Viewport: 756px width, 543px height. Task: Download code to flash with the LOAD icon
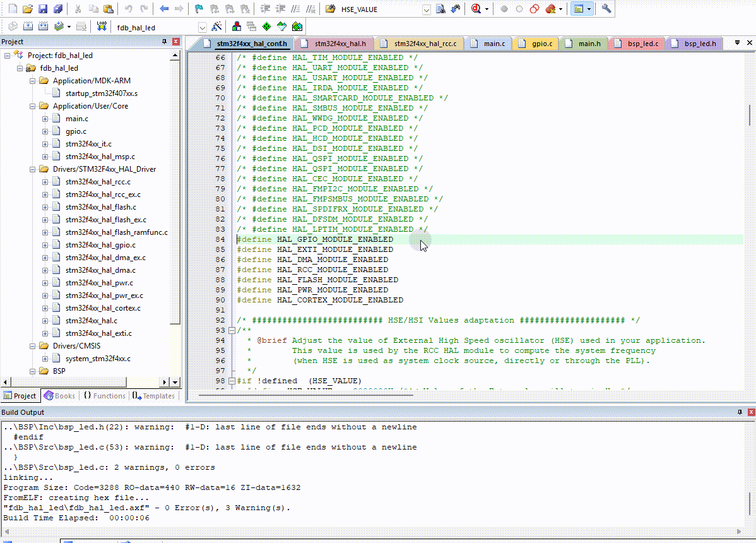click(x=102, y=27)
